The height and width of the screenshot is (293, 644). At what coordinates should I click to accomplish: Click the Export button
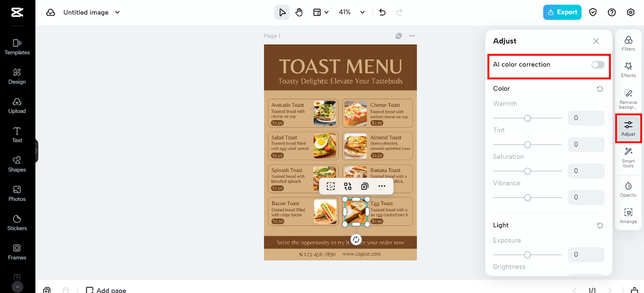[562, 13]
